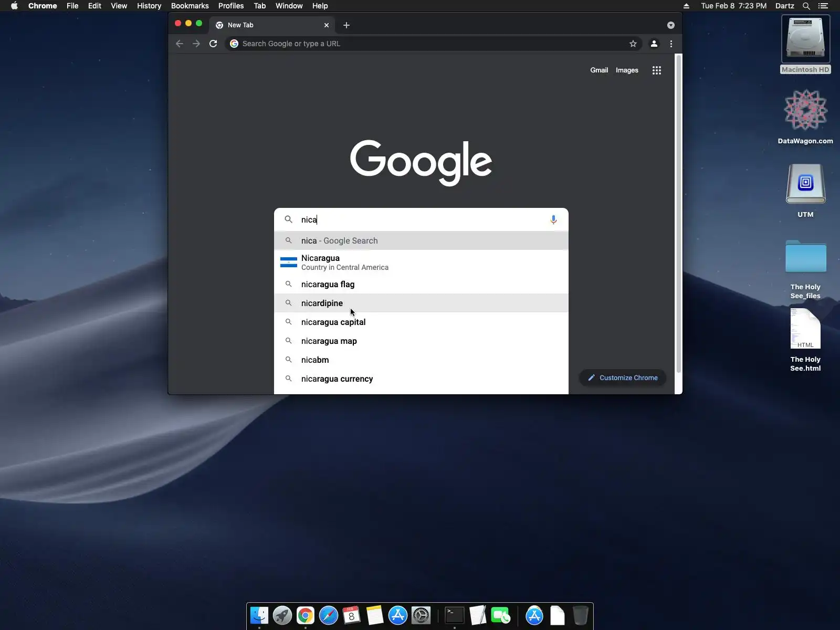840x630 pixels.
Task: Click the voice search microphone icon
Action: point(553,219)
